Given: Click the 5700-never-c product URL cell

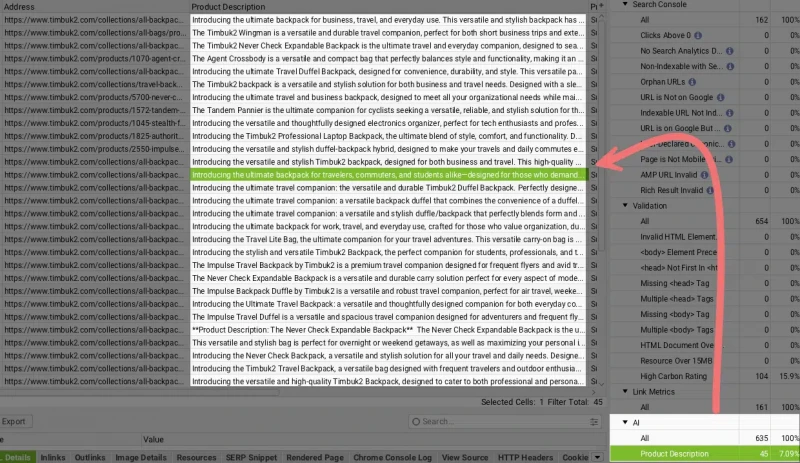Looking at the screenshot, I should click(94, 97).
